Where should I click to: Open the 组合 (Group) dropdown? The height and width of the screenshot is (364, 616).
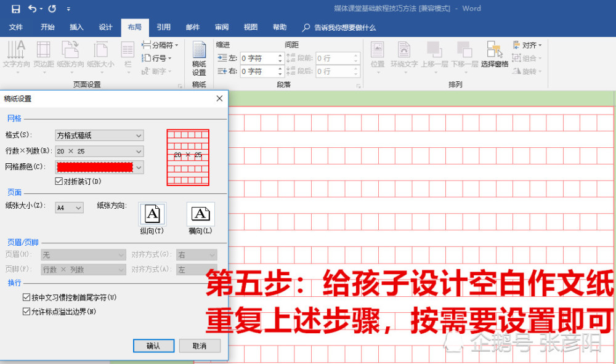[527, 58]
